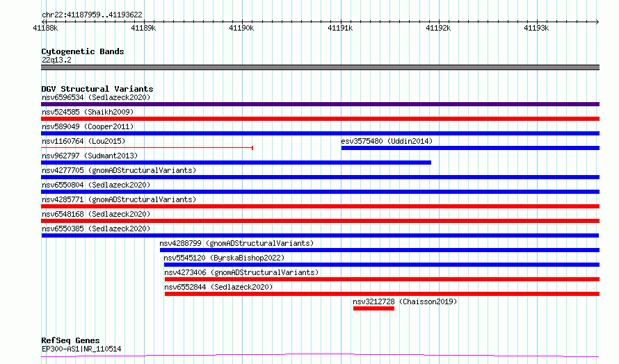Click the blue esv3575480 variant bar
Screen dimensions: 619x364
click(470, 148)
